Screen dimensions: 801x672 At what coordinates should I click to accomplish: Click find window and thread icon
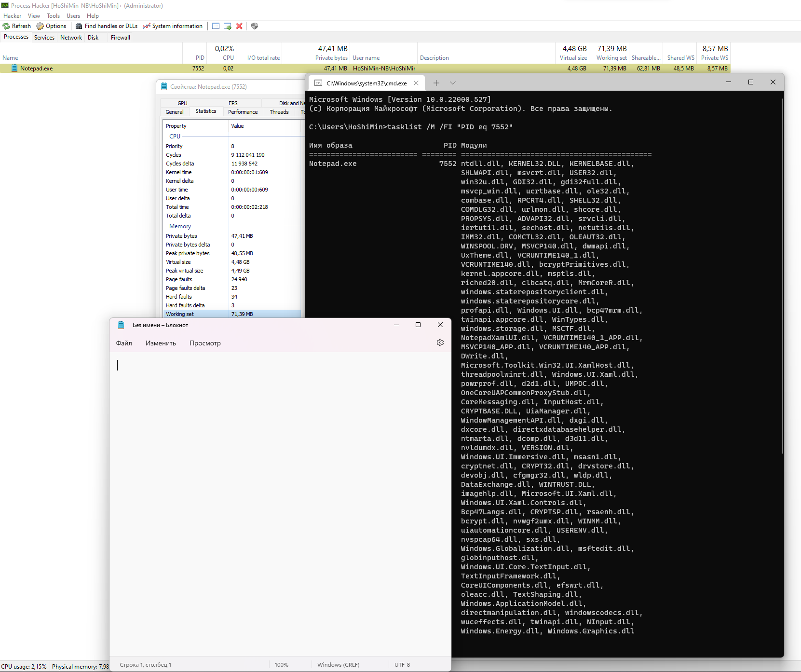[x=228, y=26]
